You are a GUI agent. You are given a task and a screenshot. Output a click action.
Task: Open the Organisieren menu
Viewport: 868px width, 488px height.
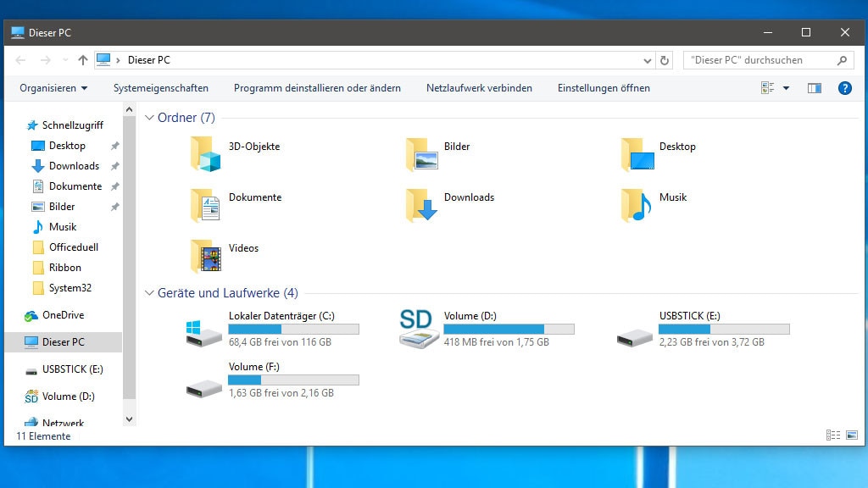pos(53,87)
